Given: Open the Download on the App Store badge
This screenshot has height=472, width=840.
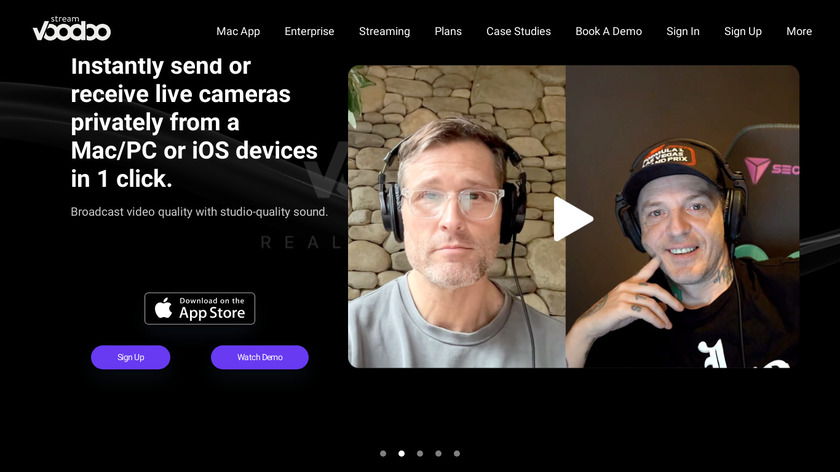Looking at the screenshot, I should click(x=200, y=309).
